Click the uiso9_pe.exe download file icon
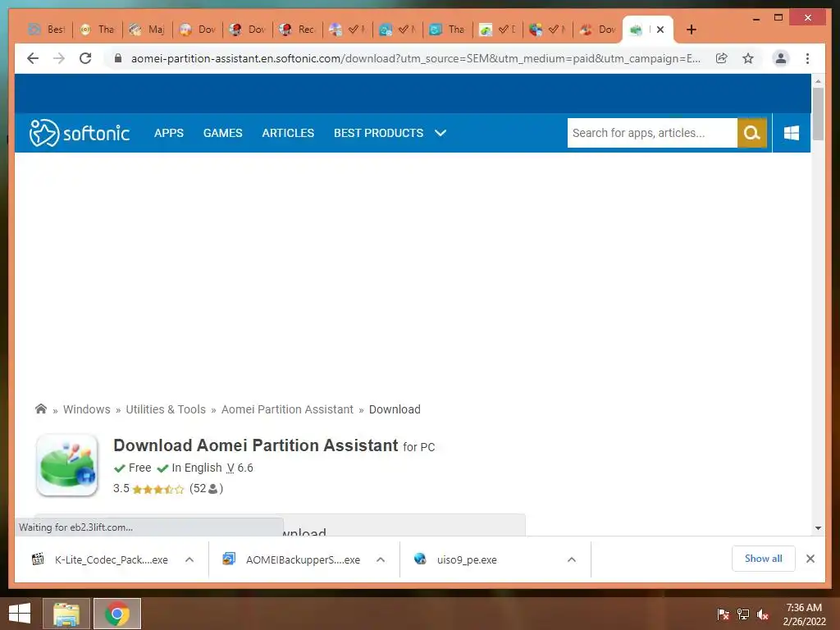 point(420,559)
